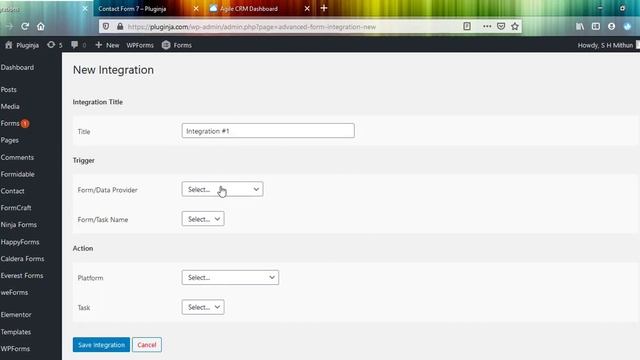Open updates icon showing 5 in admin bar
The width and height of the screenshot is (640, 360).
coord(55,45)
